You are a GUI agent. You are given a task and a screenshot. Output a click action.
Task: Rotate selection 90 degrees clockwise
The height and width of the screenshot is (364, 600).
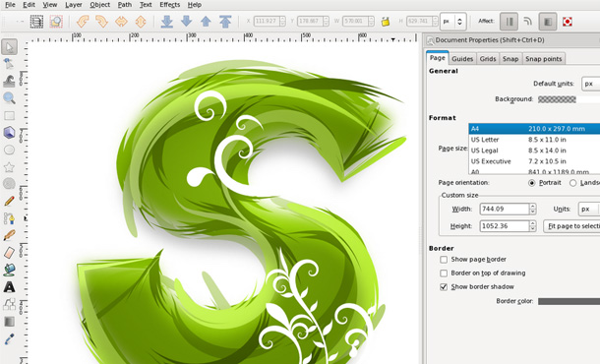(101, 22)
